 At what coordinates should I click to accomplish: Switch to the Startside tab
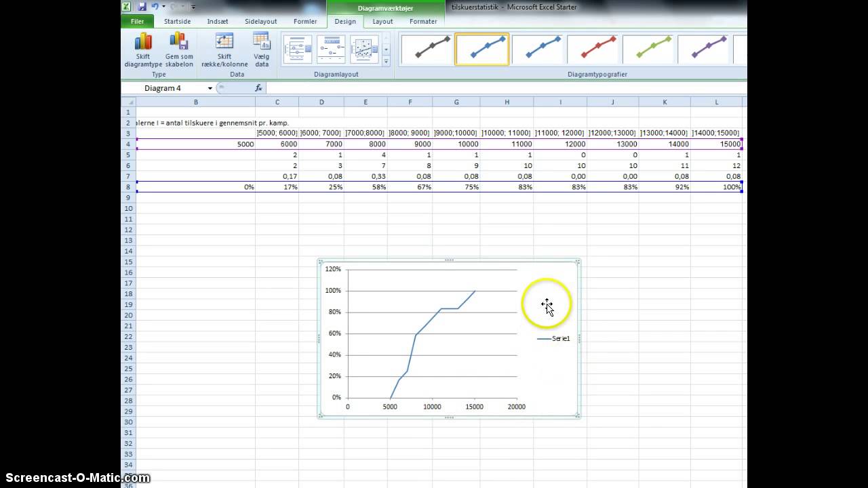point(178,22)
